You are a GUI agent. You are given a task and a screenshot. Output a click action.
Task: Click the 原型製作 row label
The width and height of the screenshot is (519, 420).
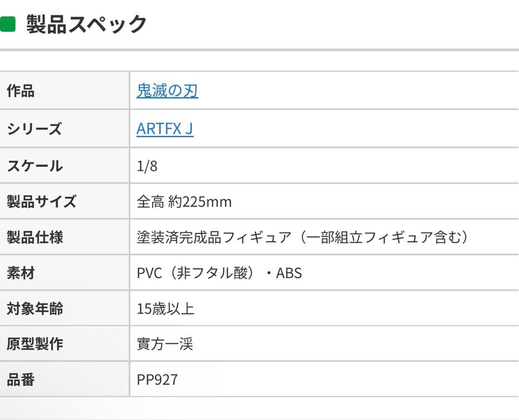(35, 344)
